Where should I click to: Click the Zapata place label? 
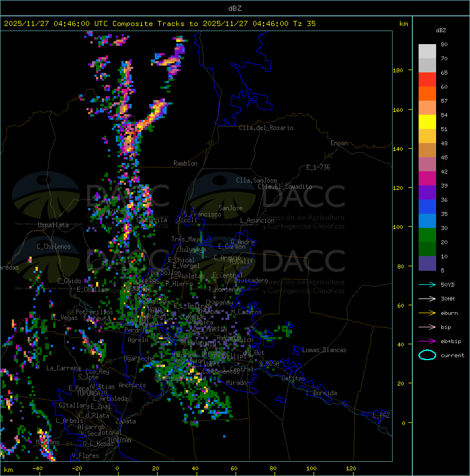[x=125, y=421]
